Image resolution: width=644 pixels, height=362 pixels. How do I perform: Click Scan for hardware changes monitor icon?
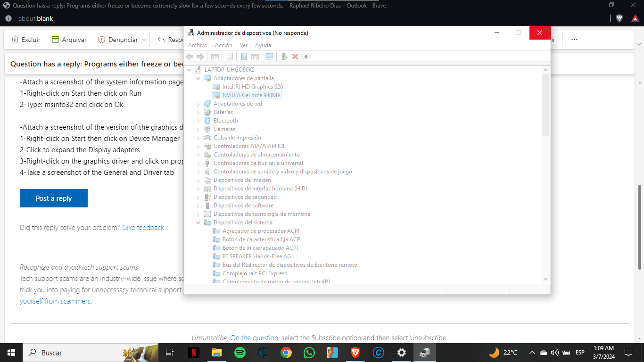(x=270, y=57)
